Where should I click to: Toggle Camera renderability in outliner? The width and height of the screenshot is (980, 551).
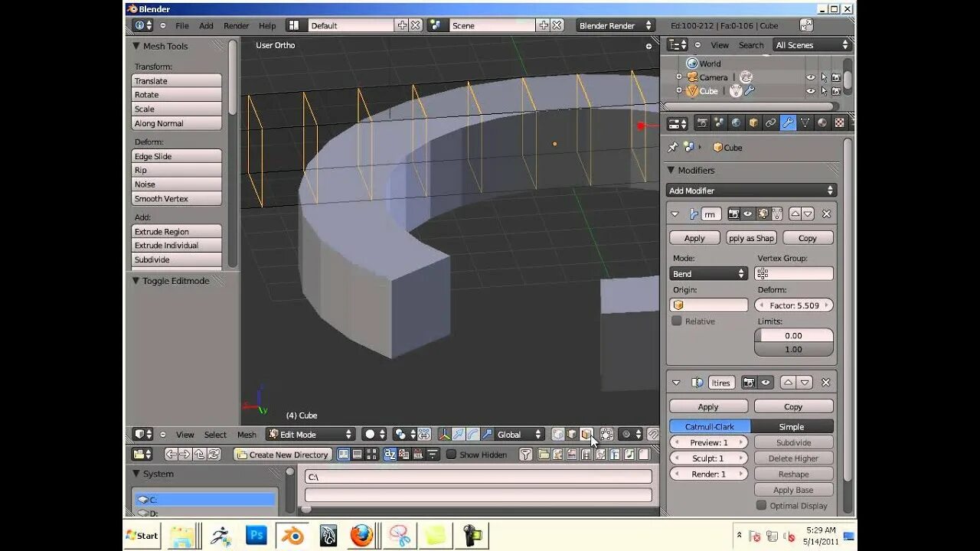[x=836, y=77]
